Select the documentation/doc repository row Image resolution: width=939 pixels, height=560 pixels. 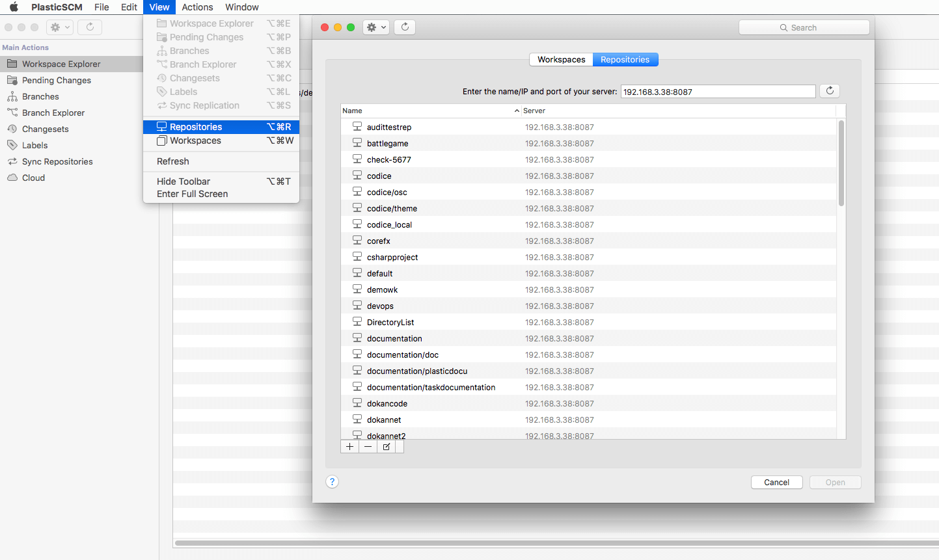click(x=588, y=354)
